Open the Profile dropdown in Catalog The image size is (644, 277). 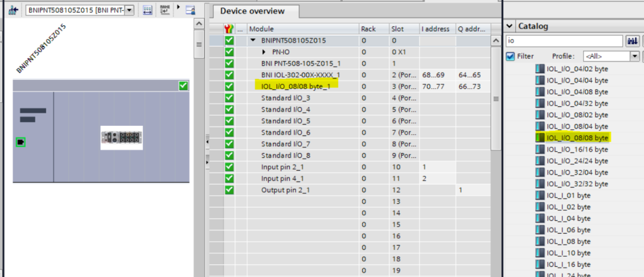(635, 56)
